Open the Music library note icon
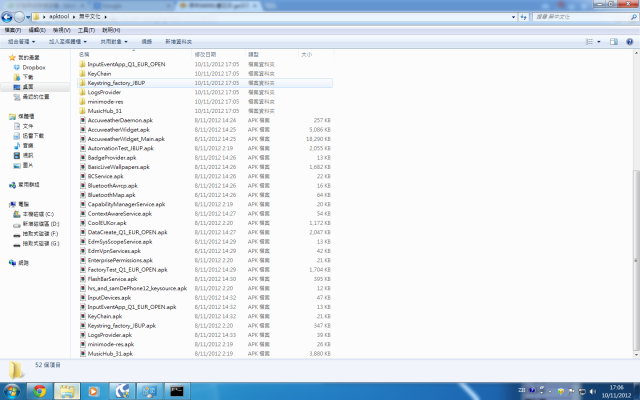Screen dimensions: 640x400 click(x=17, y=146)
